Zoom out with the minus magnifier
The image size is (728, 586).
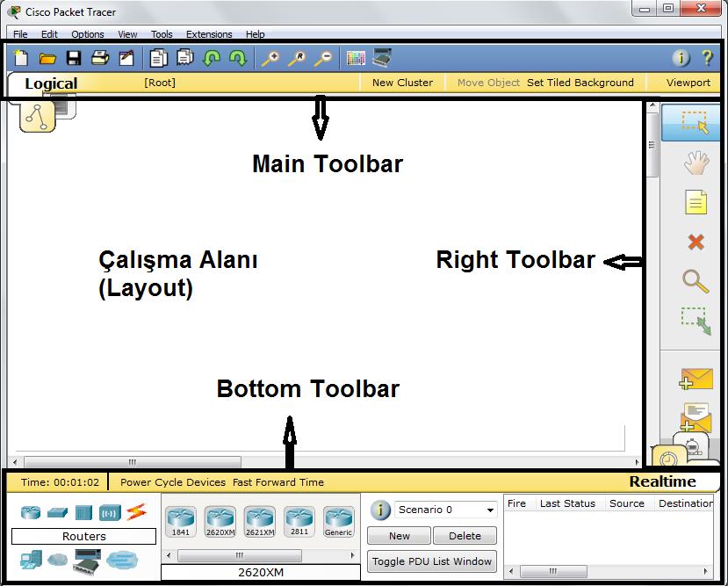(324, 59)
